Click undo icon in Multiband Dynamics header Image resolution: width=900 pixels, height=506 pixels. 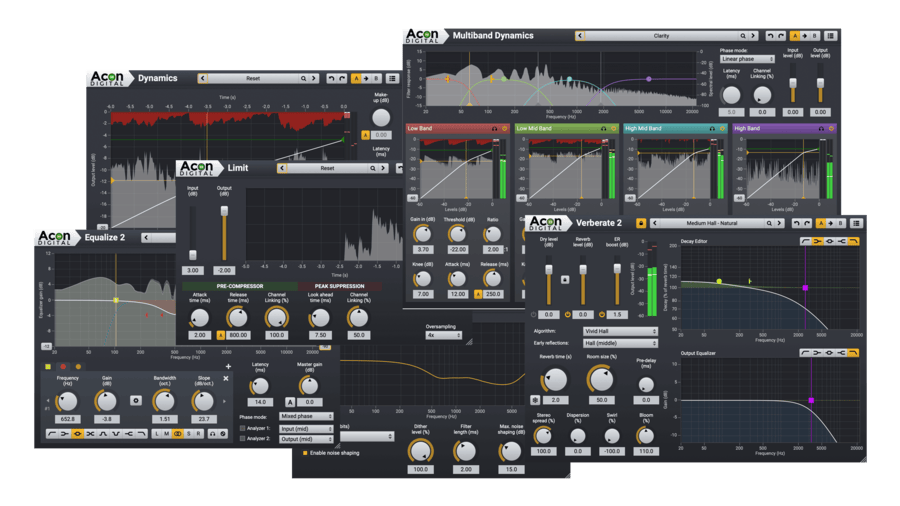tap(770, 36)
